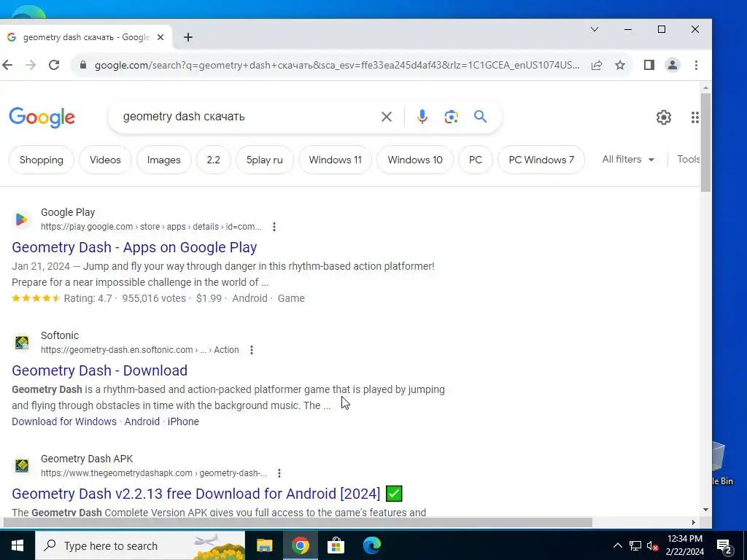The image size is (747, 560).
Task: Apply the PC Windows 7 filter chip
Action: click(x=541, y=160)
